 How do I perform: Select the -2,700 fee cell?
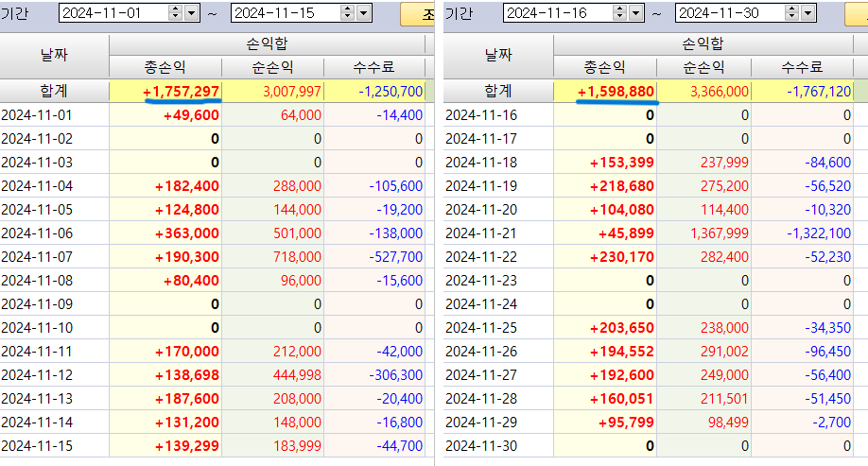802,423
